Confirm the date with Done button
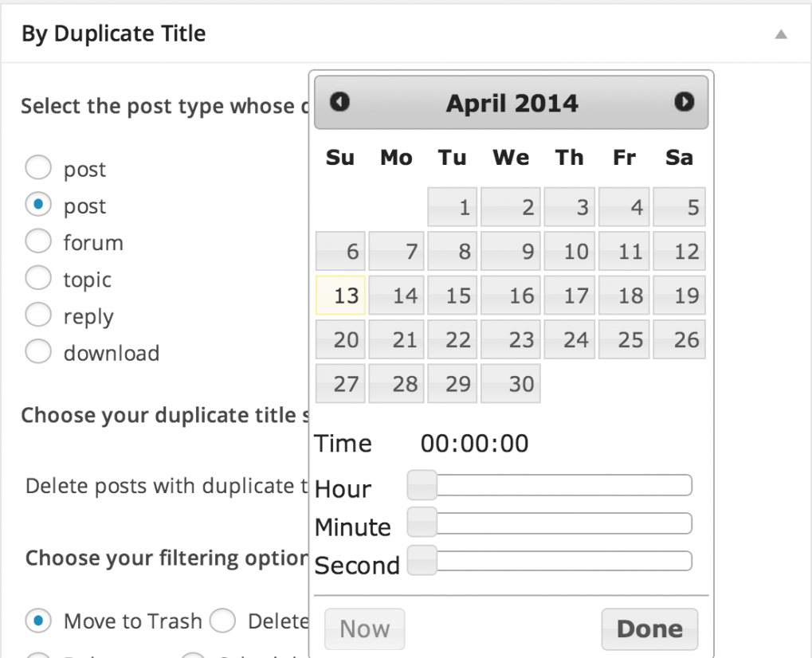Image resolution: width=812 pixels, height=658 pixels. (649, 629)
